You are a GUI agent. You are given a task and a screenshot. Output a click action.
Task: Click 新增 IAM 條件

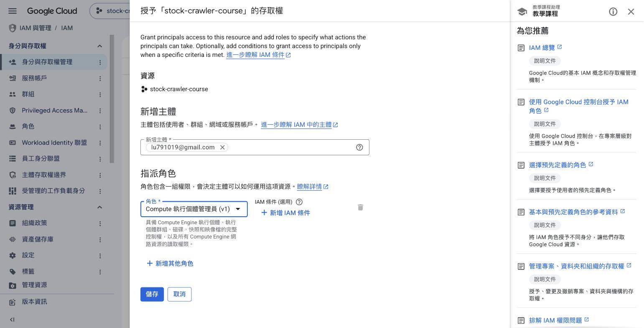[x=285, y=213]
